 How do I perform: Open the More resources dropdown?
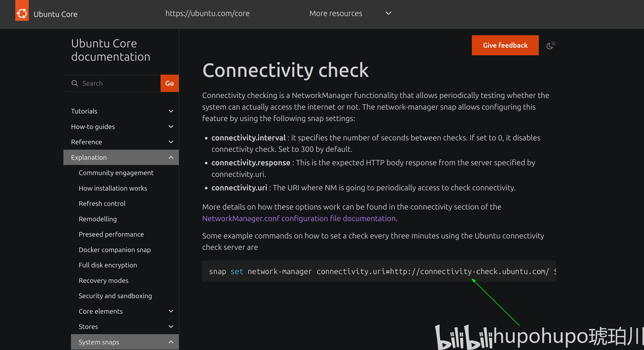pos(350,14)
